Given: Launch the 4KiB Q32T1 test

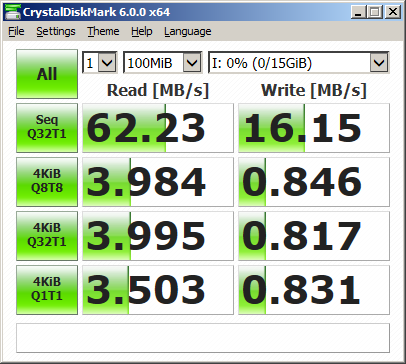Looking at the screenshot, I should [47, 236].
